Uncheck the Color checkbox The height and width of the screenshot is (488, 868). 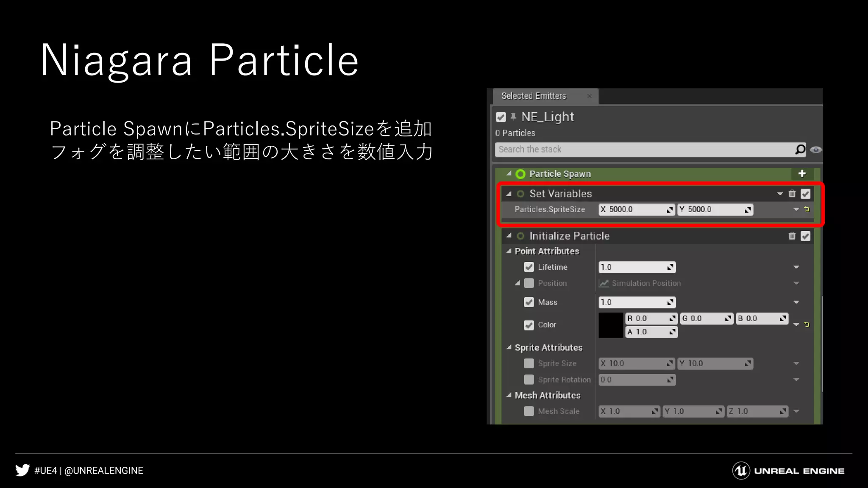(x=529, y=325)
